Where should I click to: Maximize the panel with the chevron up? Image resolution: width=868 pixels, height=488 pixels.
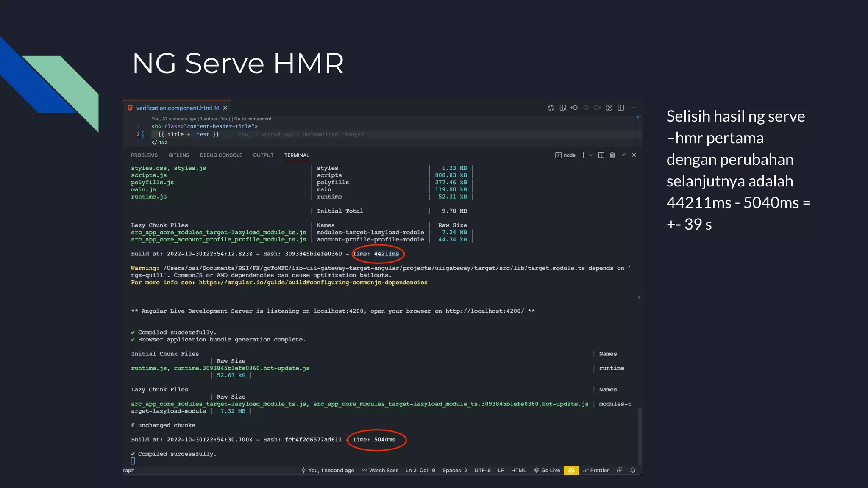pyautogui.click(x=624, y=155)
